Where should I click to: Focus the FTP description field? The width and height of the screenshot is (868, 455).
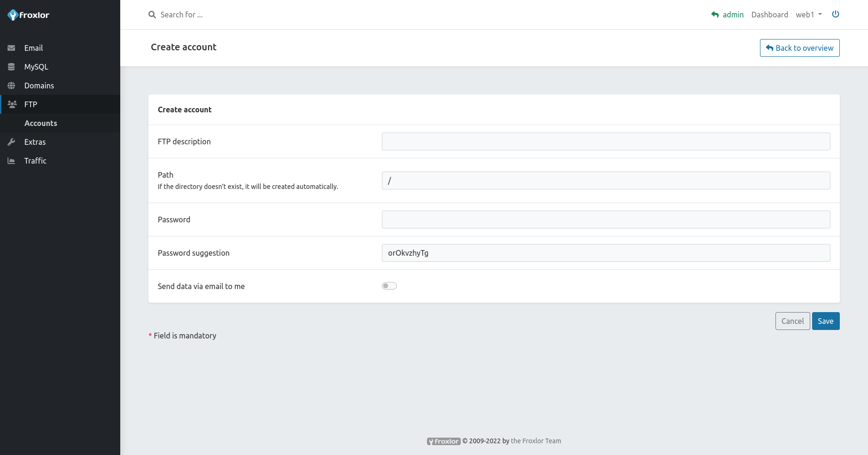pos(605,141)
